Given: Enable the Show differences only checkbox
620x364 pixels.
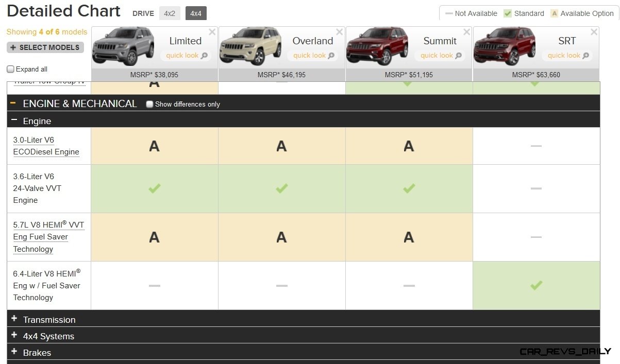Looking at the screenshot, I should pos(149,104).
